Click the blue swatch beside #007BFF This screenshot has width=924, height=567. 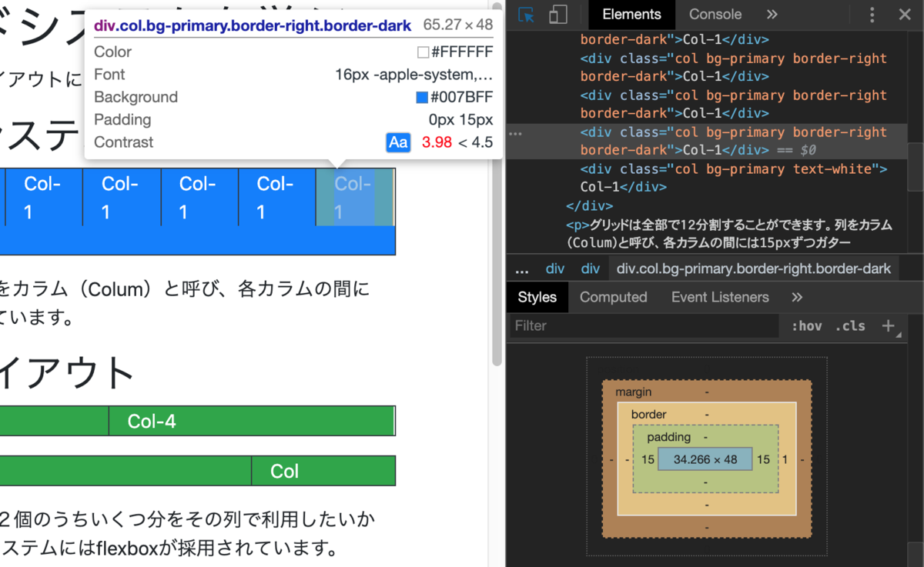coord(420,97)
